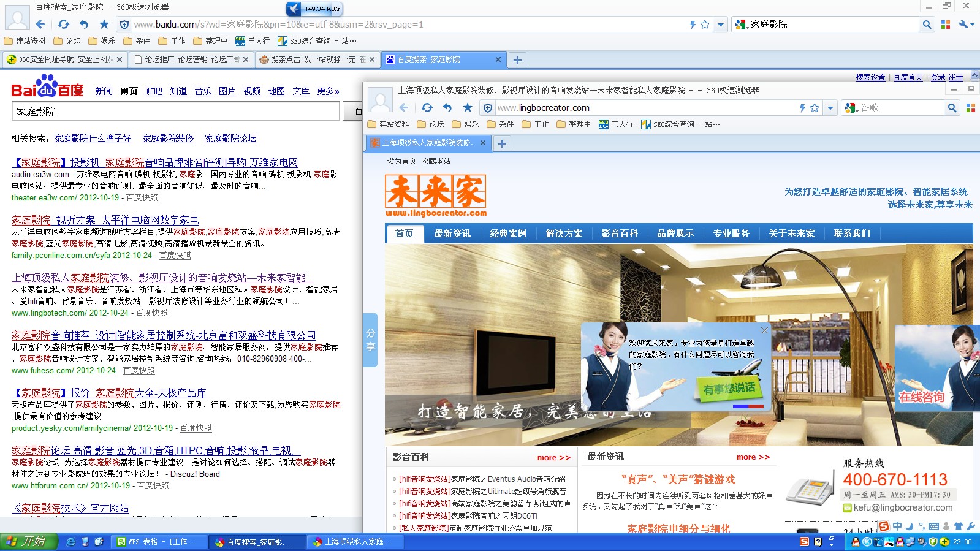This screenshot has width=980, height=551.
Task: Choose search engine beside 谷歌 box
Action: [x=851, y=108]
